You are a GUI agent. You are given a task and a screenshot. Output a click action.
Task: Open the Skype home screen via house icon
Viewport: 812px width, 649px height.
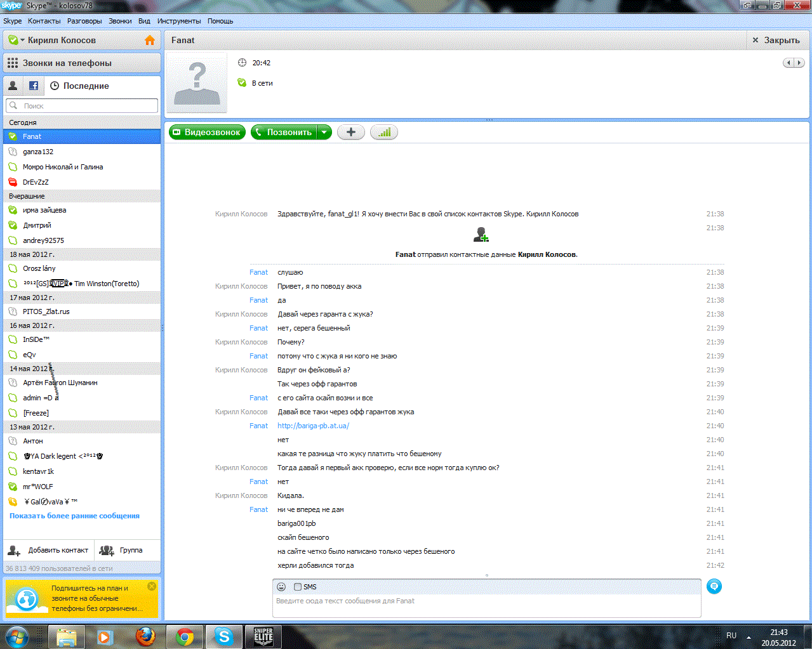[150, 40]
